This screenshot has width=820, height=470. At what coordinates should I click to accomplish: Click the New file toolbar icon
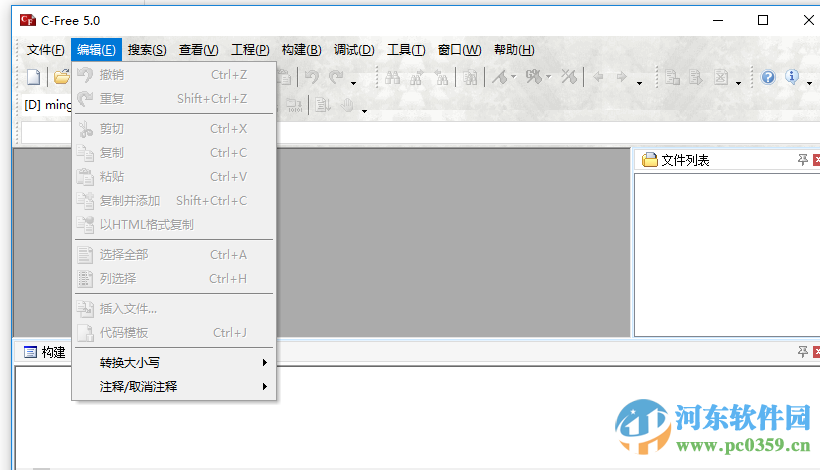coord(33,77)
